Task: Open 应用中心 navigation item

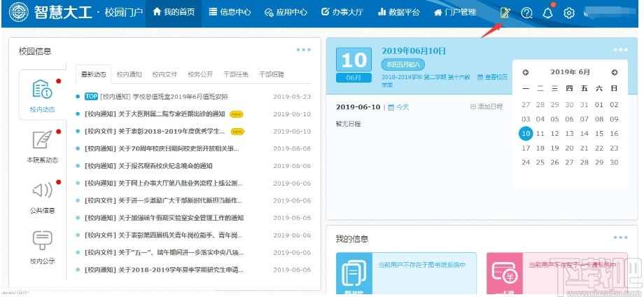Action: click(x=286, y=13)
